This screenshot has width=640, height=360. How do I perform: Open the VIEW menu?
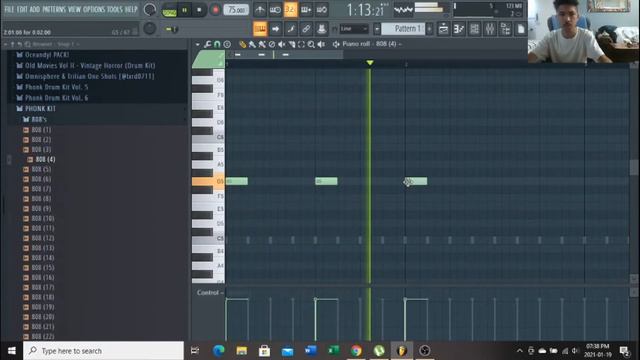tap(74, 9)
